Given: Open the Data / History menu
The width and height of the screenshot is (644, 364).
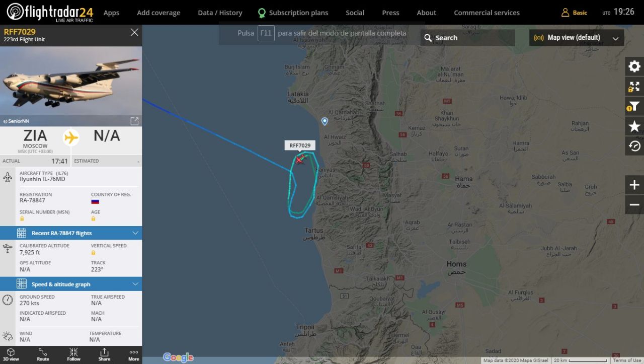Looking at the screenshot, I should tap(220, 13).
